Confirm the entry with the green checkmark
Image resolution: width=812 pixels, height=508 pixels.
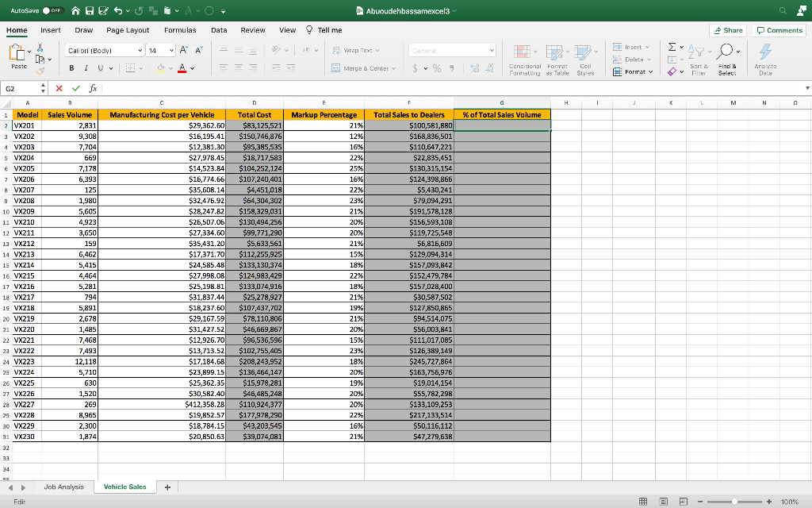[x=76, y=89]
